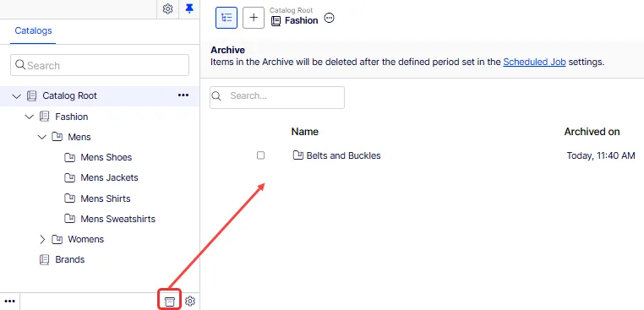Open the Archive box icon

(170, 301)
